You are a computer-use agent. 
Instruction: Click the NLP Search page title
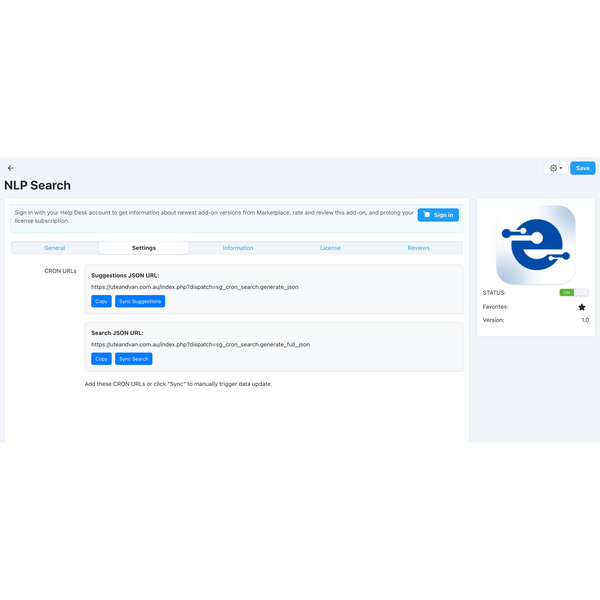(x=37, y=186)
